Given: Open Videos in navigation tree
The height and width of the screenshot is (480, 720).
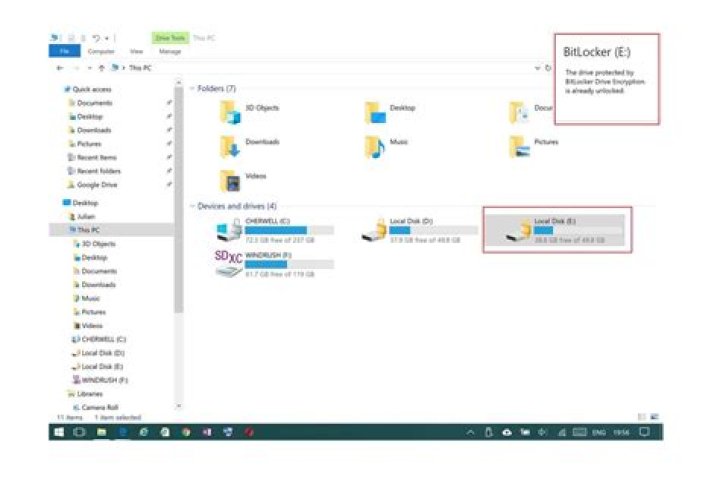Looking at the screenshot, I should [x=92, y=326].
